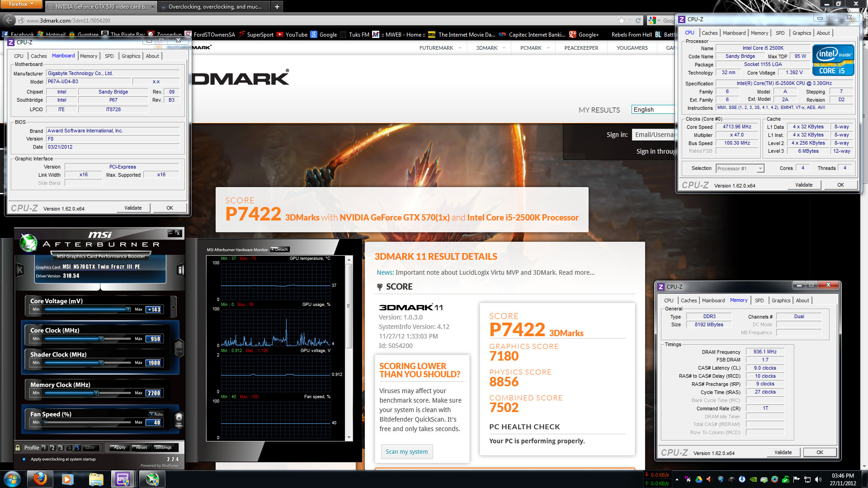
Task: Open Afterburner Settings
Action: pyautogui.click(x=163, y=447)
